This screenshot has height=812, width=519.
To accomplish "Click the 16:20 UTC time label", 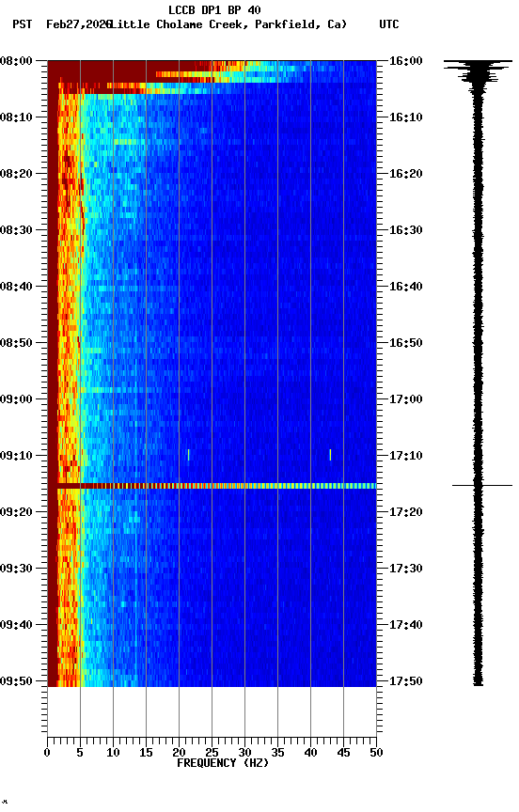I will point(406,174).
